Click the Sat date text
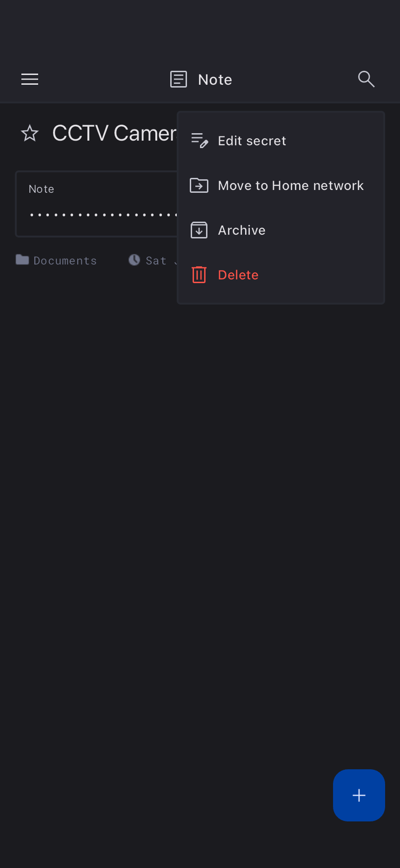This screenshot has height=868, width=400. 156,261
